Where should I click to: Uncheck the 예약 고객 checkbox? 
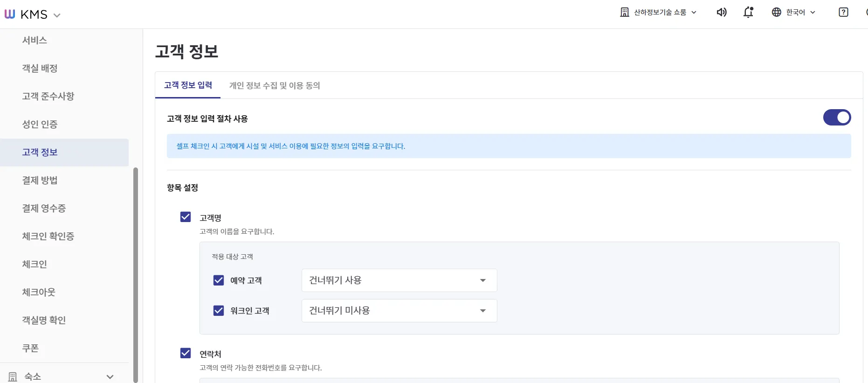click(219, 280)
